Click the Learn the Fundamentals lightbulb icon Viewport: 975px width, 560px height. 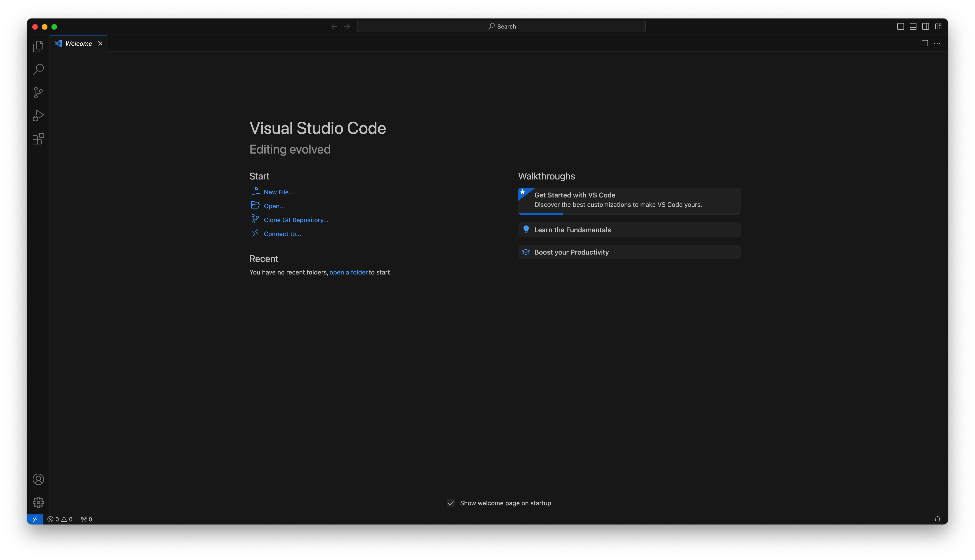526,230
